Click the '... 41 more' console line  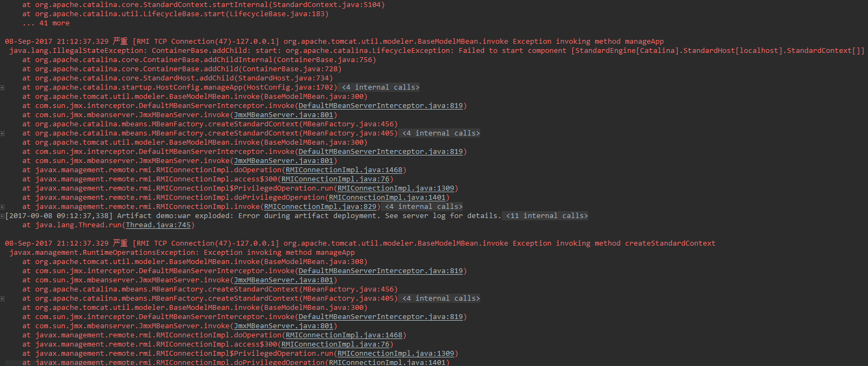click(x=46, y=23)
